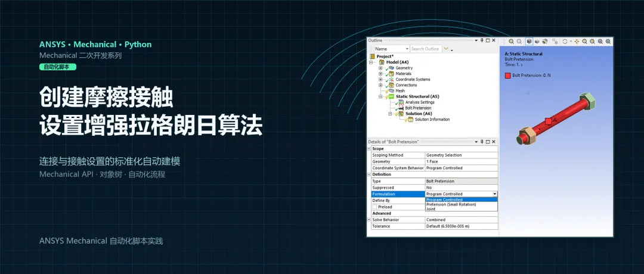Open the Name filter combo box
This screenshot has width=644, height=274.
392,49
